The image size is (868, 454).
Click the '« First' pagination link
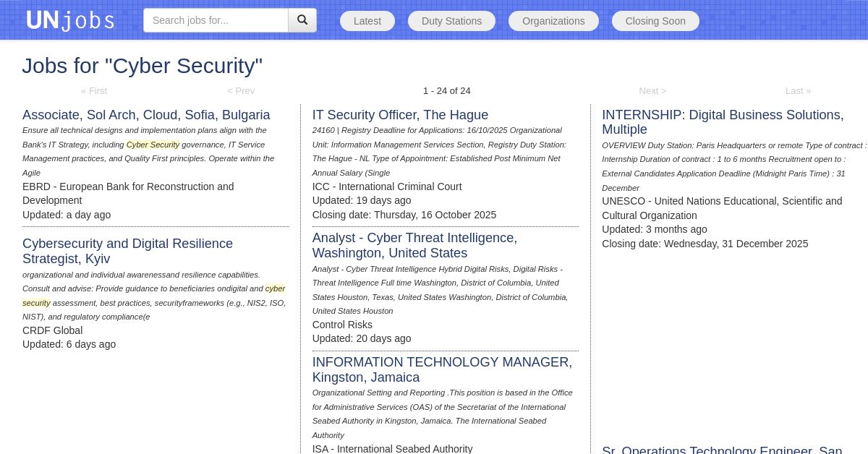click(94, 91)
